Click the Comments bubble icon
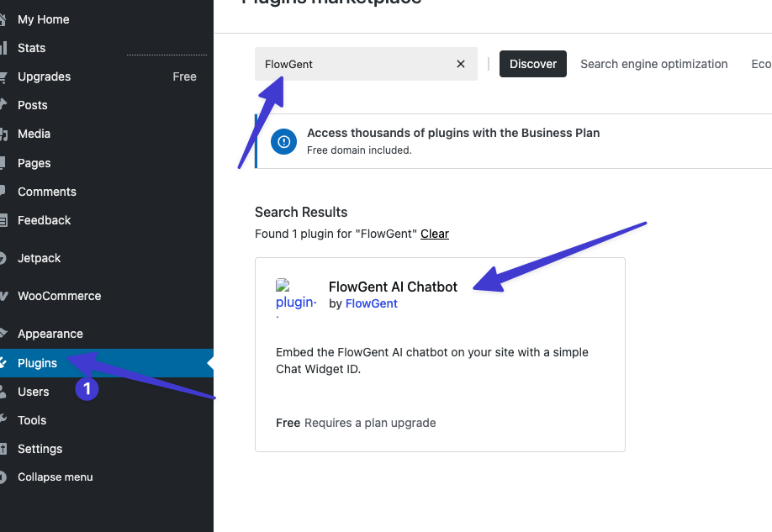The image size is (772, 532). pos(3,191)
